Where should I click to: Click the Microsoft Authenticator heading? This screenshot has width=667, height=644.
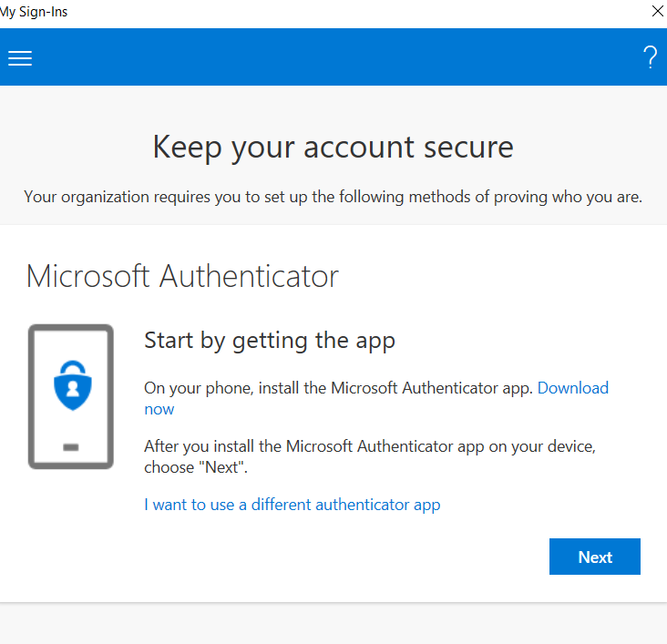pyautogui.click(x=182, y=276)
